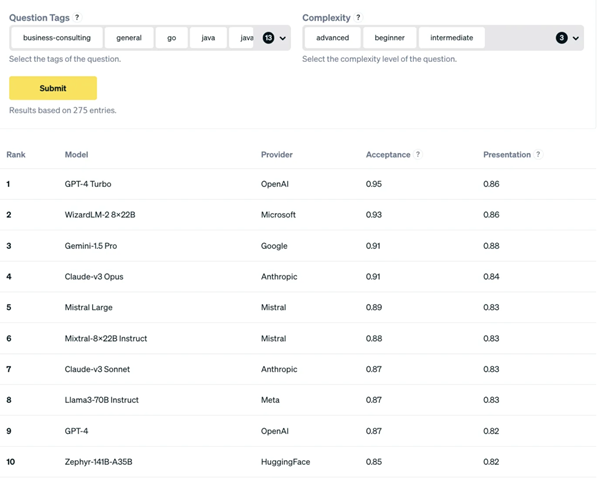
Task: Expand the Complexity dropdown chevron
Action: tap(576, 38)
